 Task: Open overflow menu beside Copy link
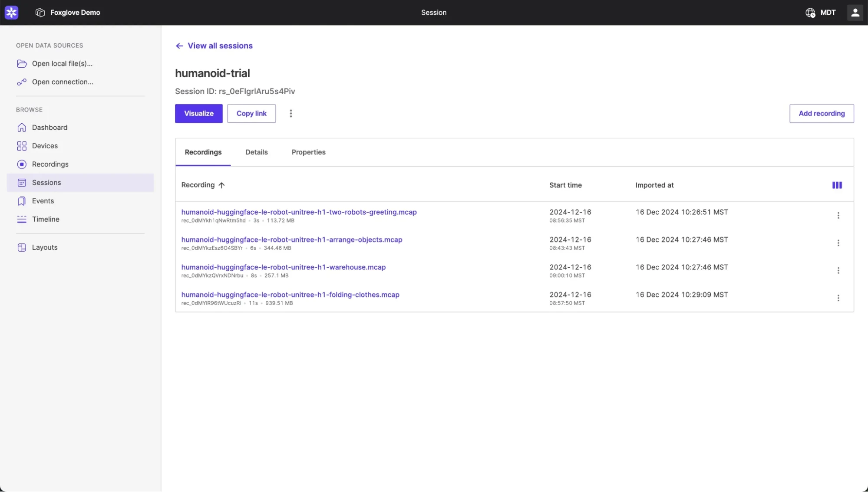point(290,113)
